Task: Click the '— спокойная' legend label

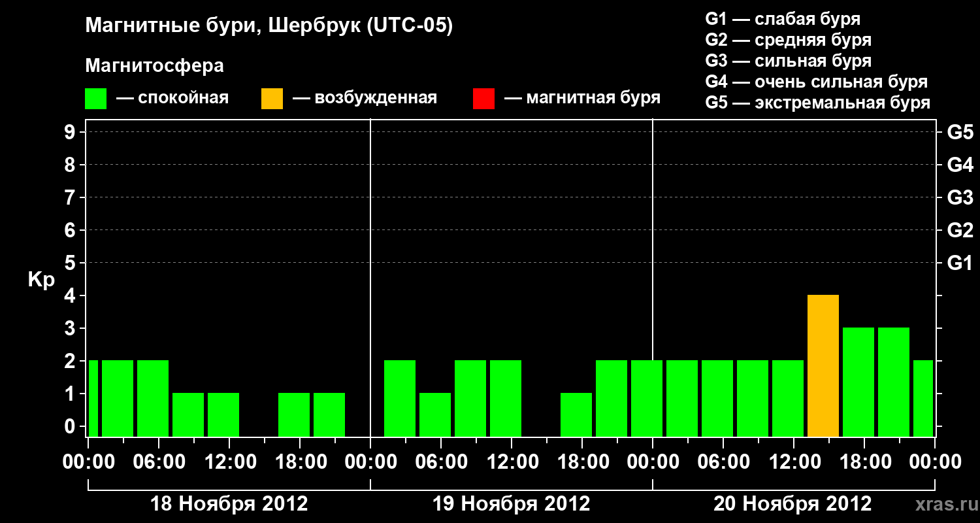Action: point(172,99)
